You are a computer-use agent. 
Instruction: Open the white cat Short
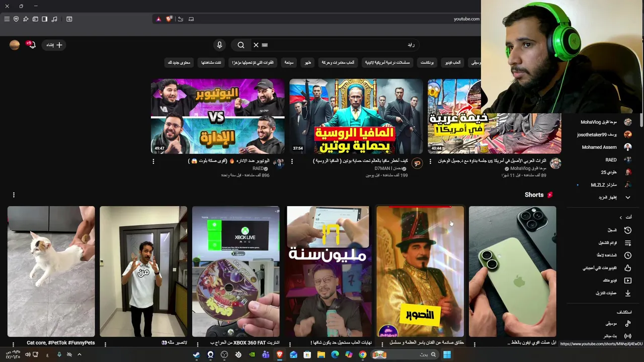51,271
